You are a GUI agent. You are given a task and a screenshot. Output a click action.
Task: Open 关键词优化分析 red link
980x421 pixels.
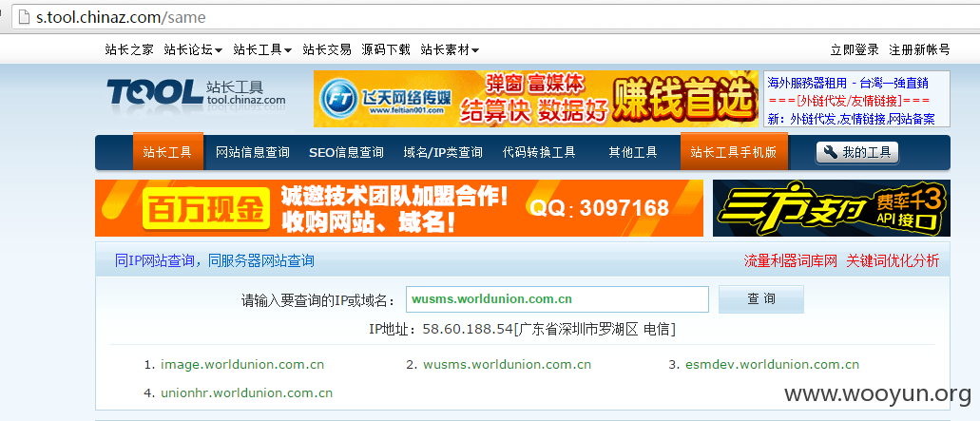tap(893, 261)
